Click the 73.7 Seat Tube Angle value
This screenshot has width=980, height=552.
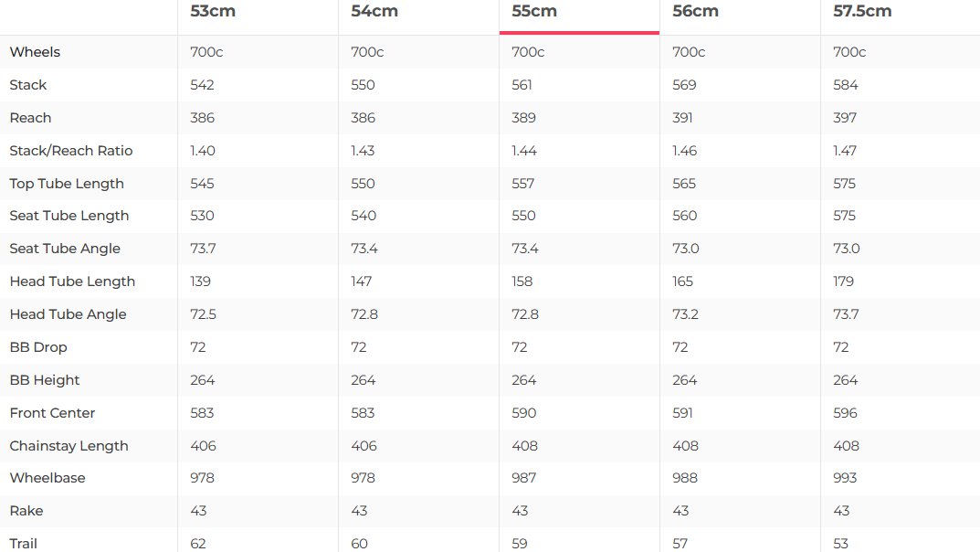tap(204, 249)
